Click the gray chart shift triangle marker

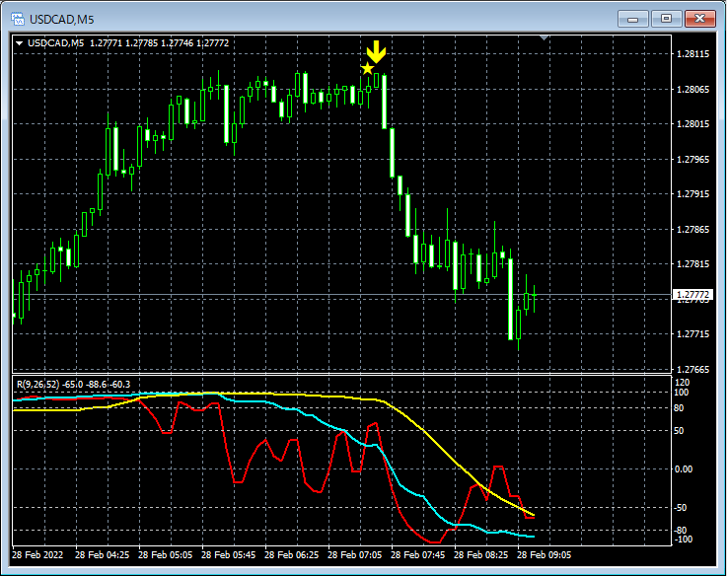pyautogui.click(x=545, y=37)
